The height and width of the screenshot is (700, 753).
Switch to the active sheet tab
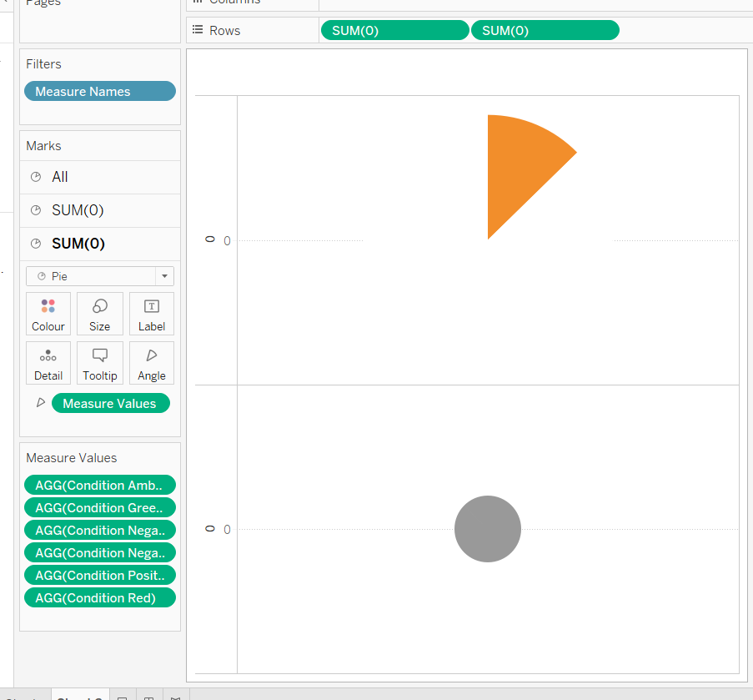[x=78, y=697]
